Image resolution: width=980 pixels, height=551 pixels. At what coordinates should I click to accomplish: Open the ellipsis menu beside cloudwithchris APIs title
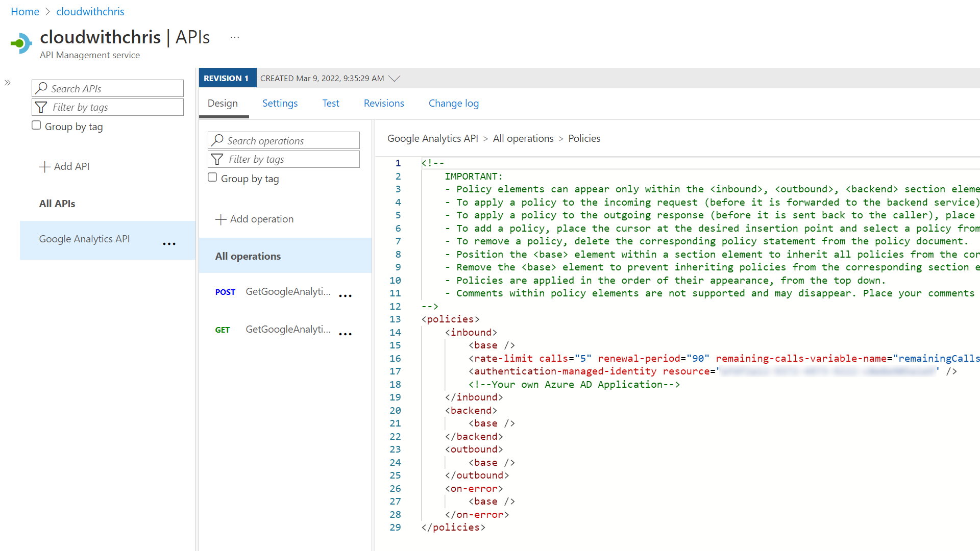(x=235, y=37)
